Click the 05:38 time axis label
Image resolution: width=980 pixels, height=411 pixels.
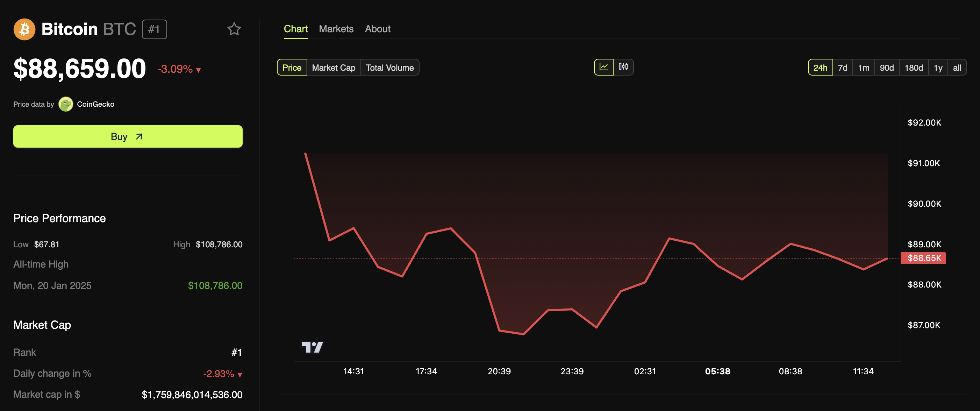pyautogui.click(x=717, y=371)
